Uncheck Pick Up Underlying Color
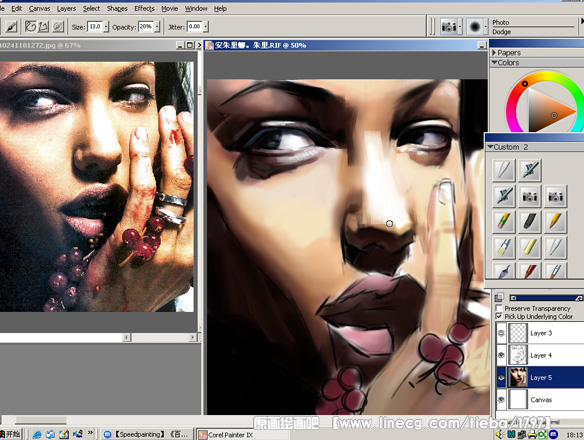 (x=499, y=316)
